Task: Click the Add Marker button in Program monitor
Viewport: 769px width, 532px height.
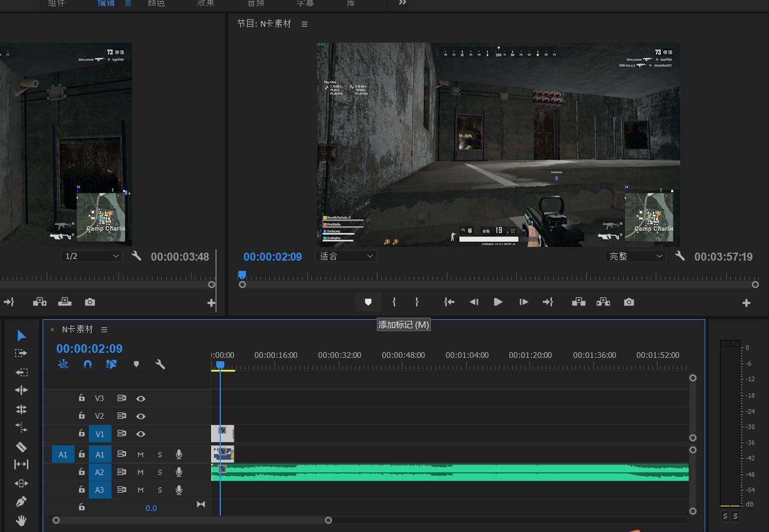Action: coord(368,302)
